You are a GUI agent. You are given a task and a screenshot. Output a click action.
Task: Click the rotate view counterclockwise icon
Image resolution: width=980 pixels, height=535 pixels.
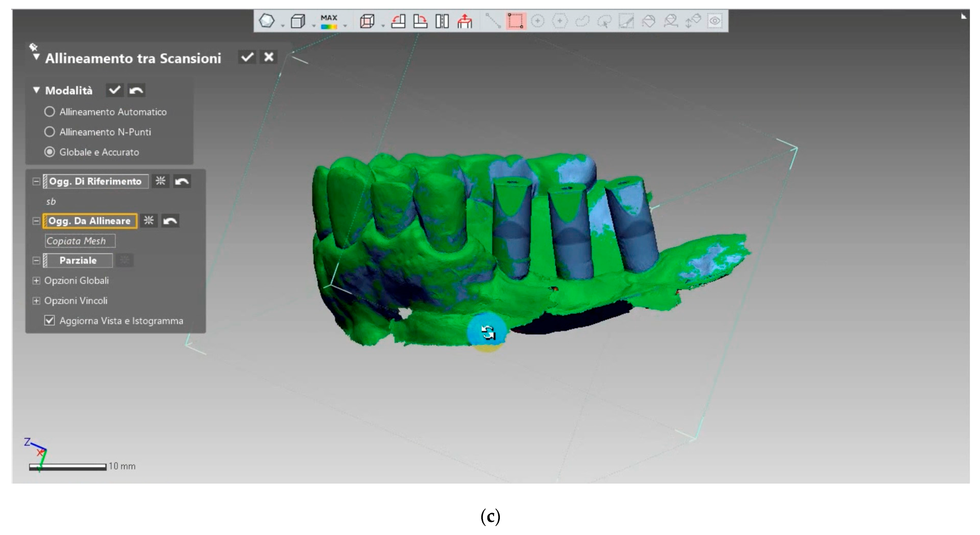[x=398, y=21]
